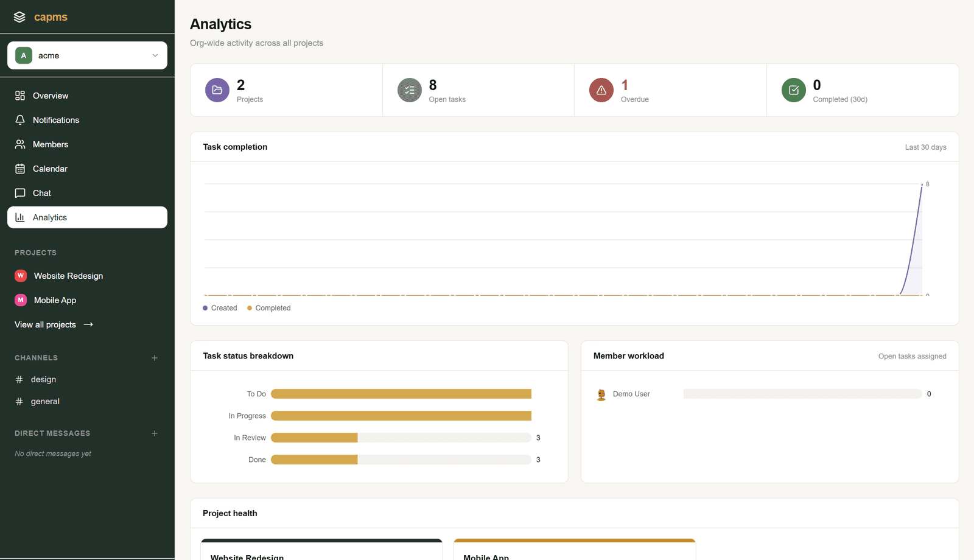Open the Mobile App project in sidebar
The height and width of the screenshot is (560, 974).
click(87, 300)
